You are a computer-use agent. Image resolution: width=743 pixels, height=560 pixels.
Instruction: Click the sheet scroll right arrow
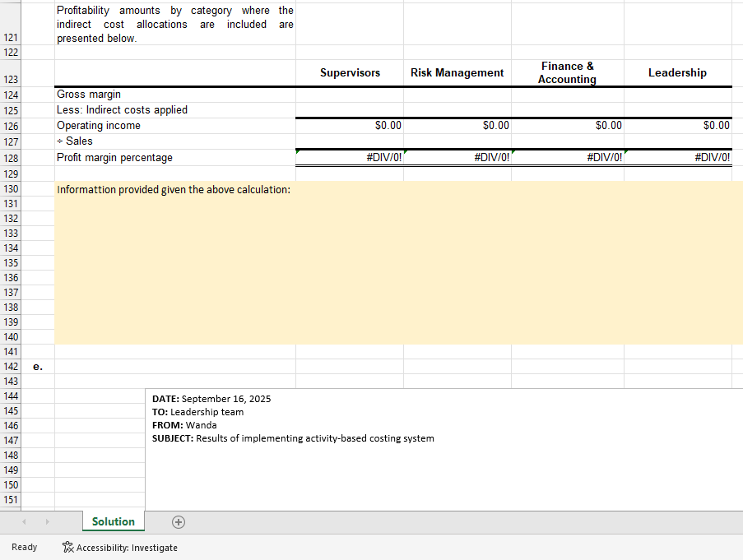(48, 521)
